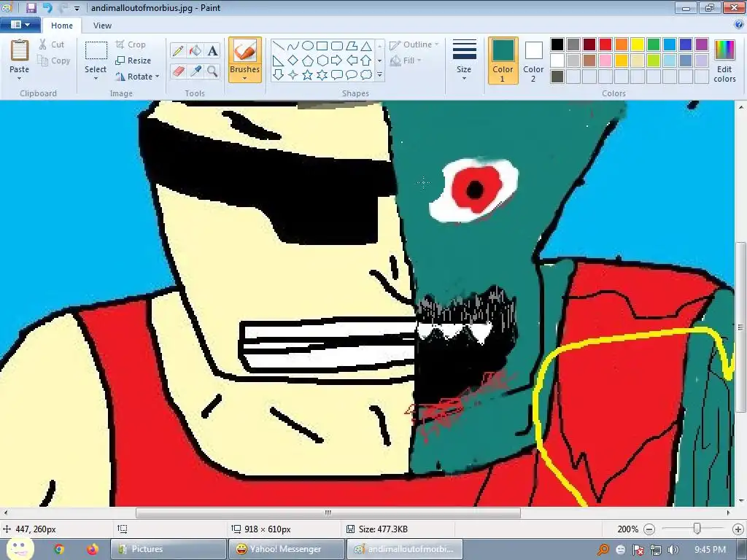Viewport: 747px width, 560px height.
Task: Click the Crop button
Action: (131, 44)
